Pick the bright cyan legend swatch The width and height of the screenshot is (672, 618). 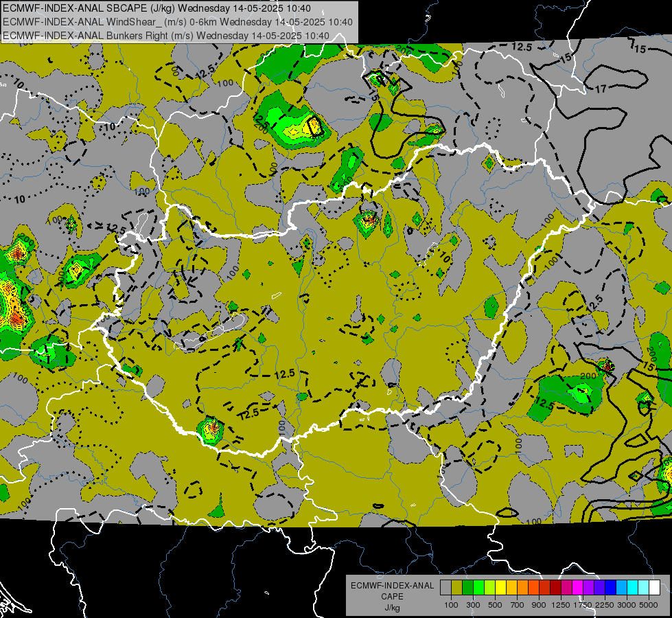(633, 588)
